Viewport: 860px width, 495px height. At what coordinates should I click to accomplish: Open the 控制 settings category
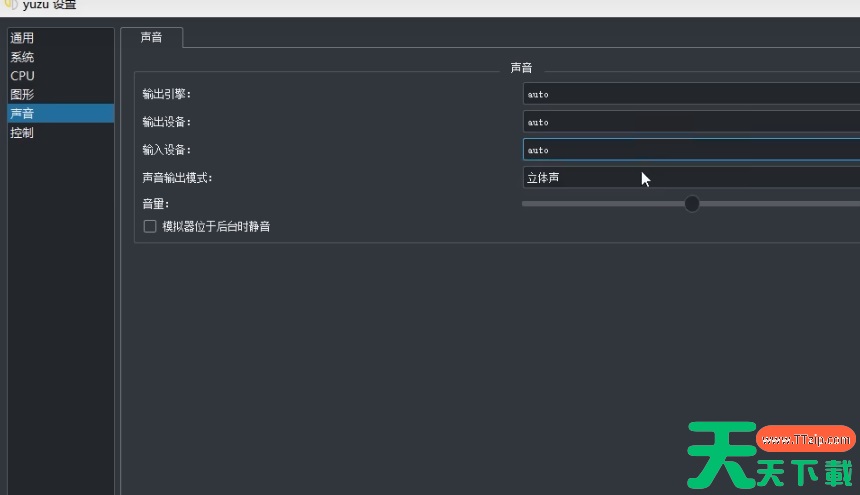pyautogui.click(x=60, y=133)
